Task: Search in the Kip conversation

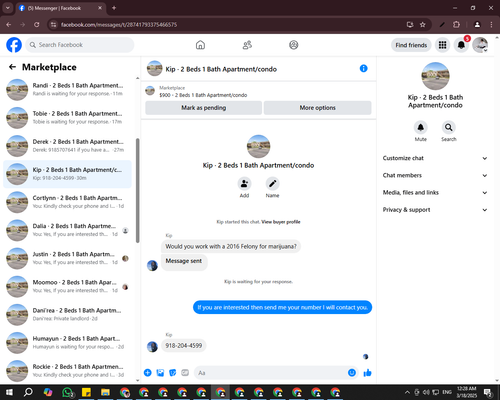Action: tap(449, 127)
